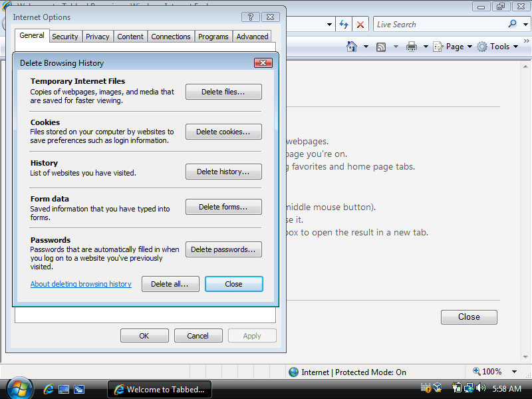Stop page loading with the red X icon
The height and width of the screenshot is (399, 532).
[360, 23]
